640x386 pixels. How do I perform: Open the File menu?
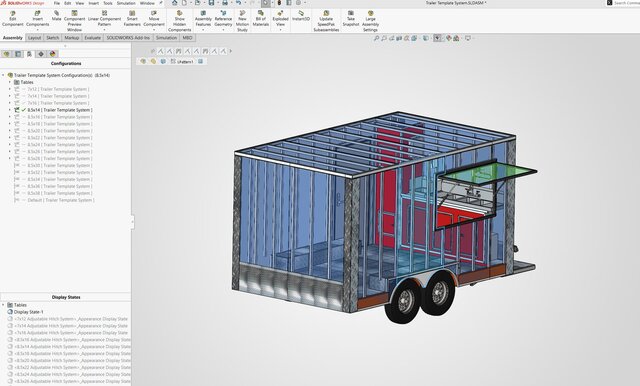(57, 3)
